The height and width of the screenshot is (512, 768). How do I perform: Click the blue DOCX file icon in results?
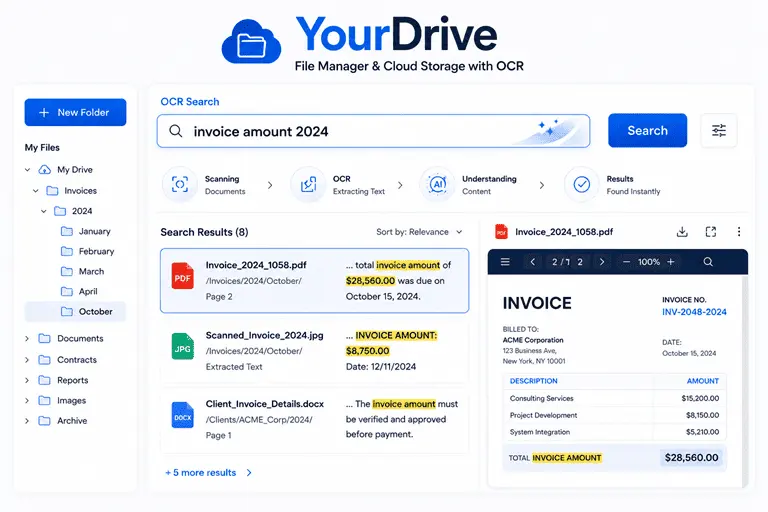click(x=182, y=415)
